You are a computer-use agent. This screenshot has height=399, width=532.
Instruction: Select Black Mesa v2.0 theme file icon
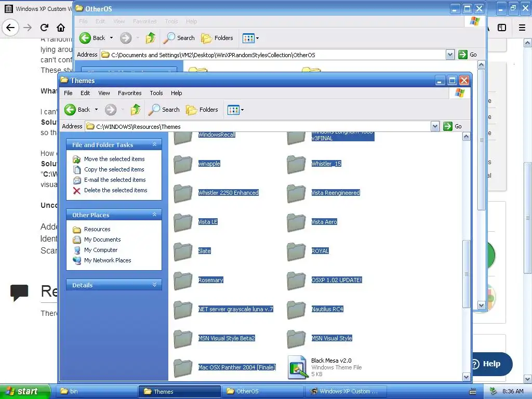coord(297,367)
